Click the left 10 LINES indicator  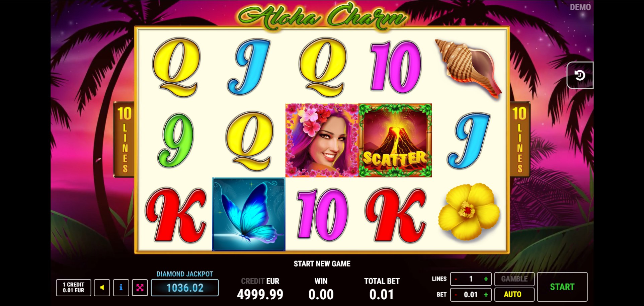[x=124, y=139]
